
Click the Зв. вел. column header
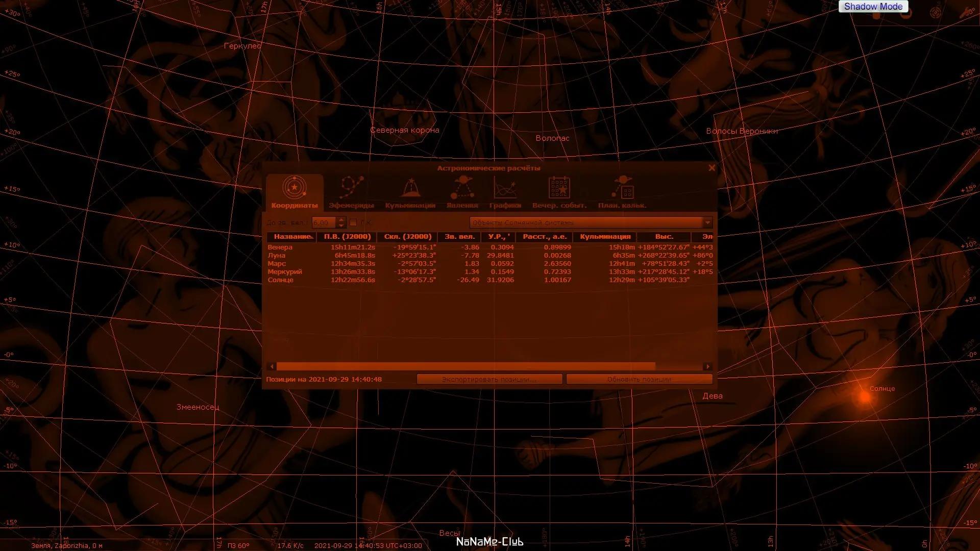coord(459,237)
